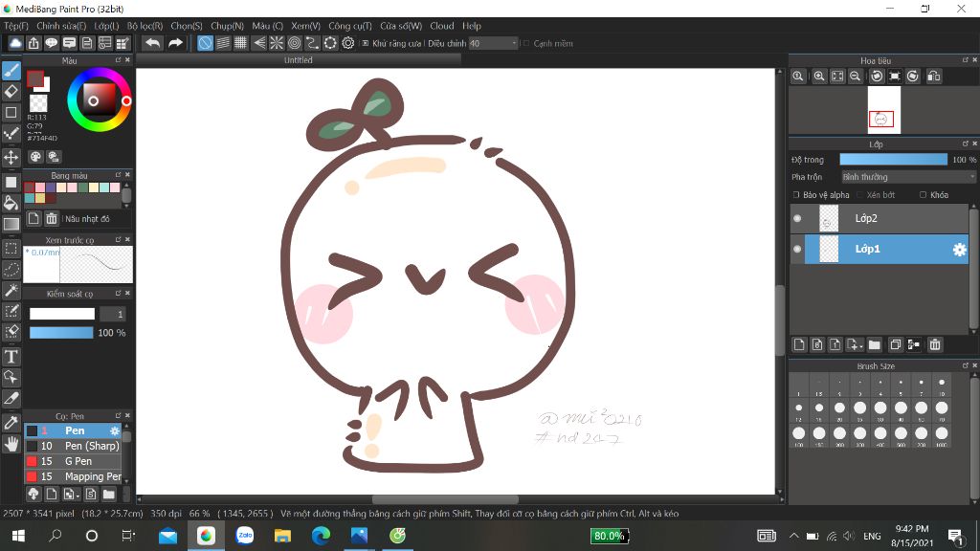
Task: Show hidden system tray icons
Action: click(793, 536)
